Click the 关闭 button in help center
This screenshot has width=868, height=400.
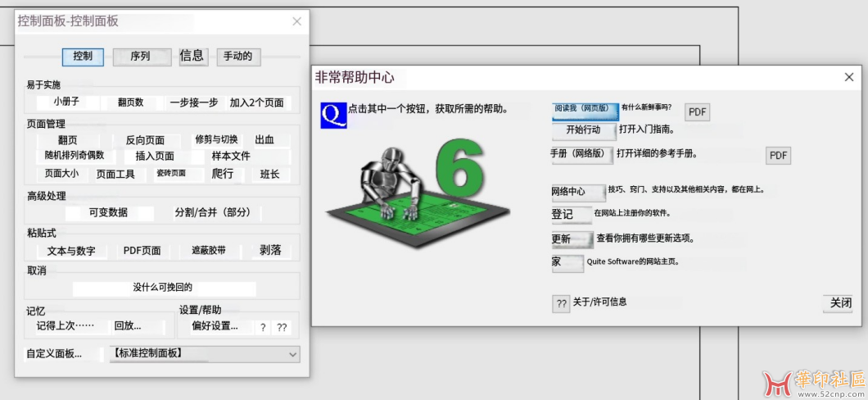click(x=840, y=303)
